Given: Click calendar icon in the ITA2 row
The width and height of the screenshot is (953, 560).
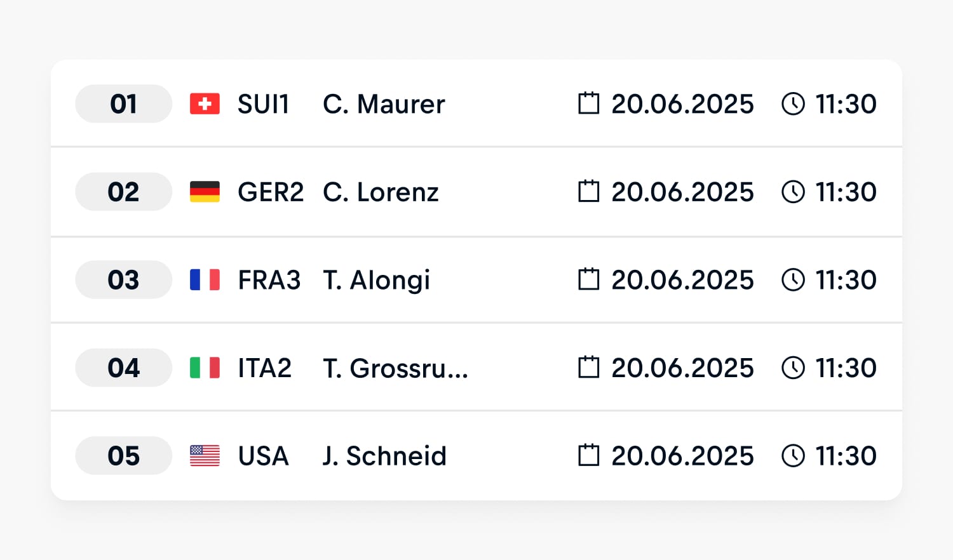Looking at the screenshot, I should click(588, 367).
